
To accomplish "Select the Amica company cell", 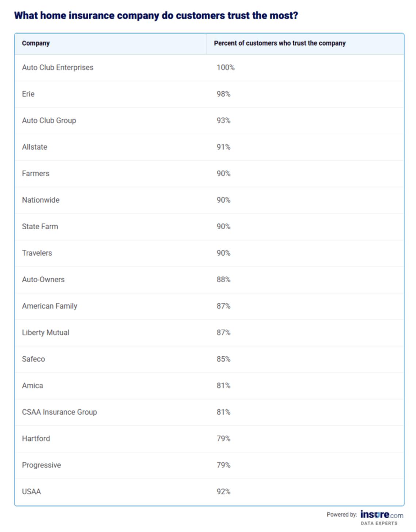I will [32, 386].
